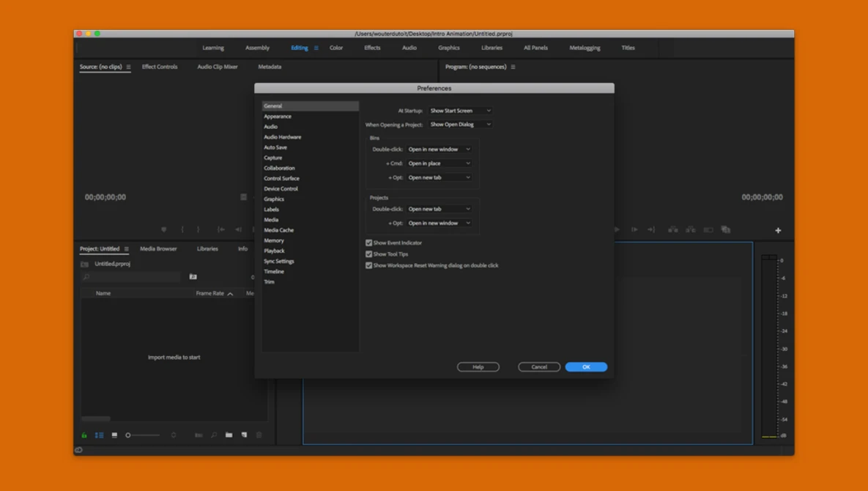Viewport: 868px width, 491px height.
Task: Switch to the Color workspace
Action: point(336,48)
